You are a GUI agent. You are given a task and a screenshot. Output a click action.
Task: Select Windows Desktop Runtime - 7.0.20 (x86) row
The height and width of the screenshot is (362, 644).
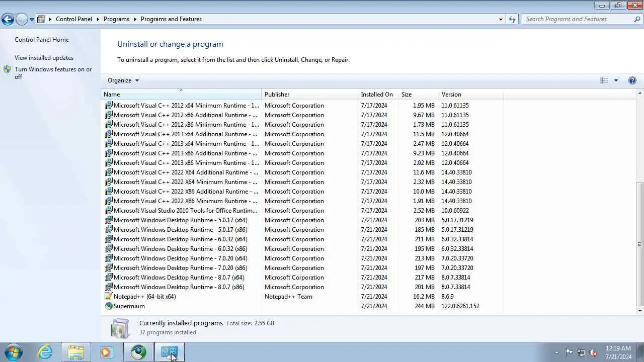coord(302,268)
